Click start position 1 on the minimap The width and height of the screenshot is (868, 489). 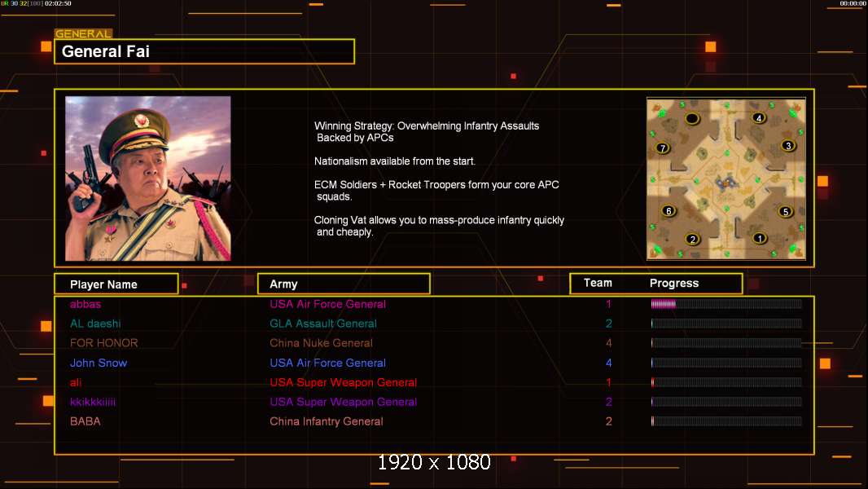tap(760, 238)
